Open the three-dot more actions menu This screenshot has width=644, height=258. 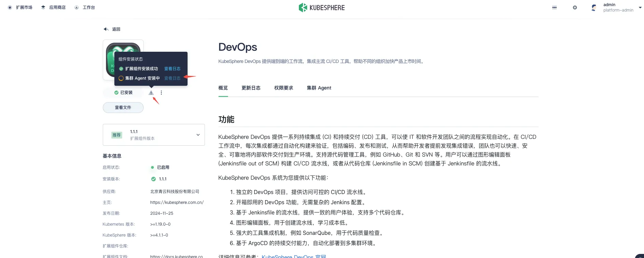[161, 93]
